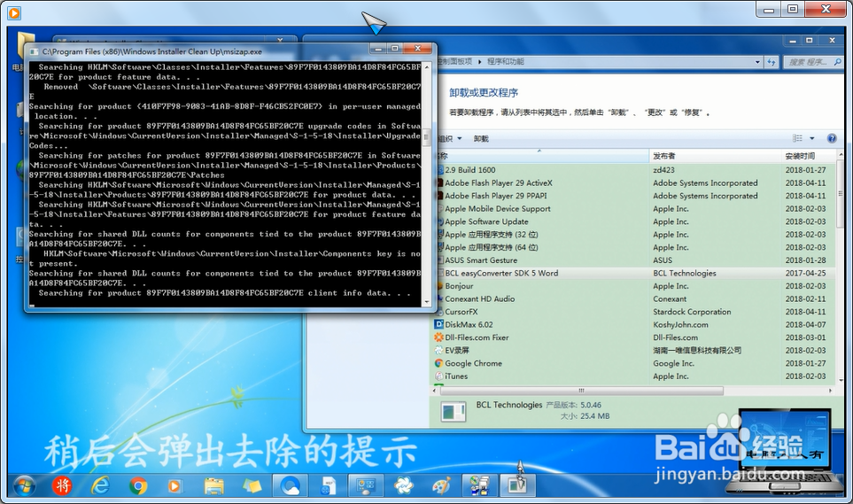Viewport: 853px width, 504px height.
Task: Open the 组织 dropdown menu
Action: pyautogui.click(x=451, y=138)
